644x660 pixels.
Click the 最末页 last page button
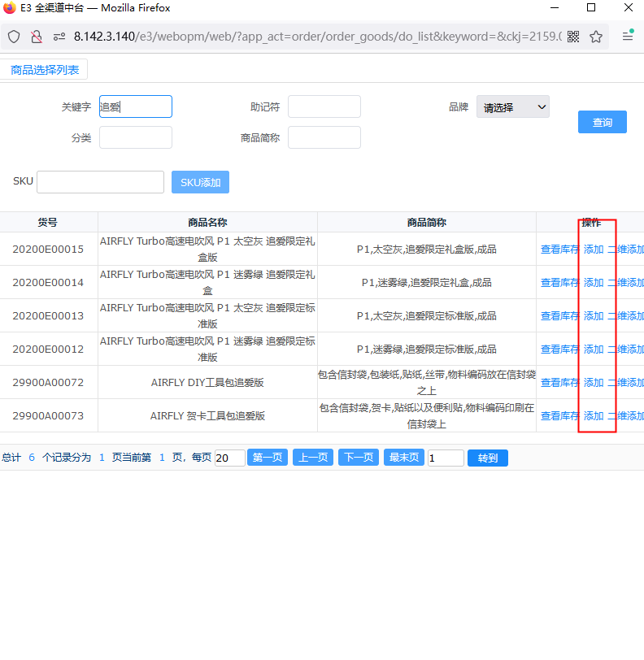point(404,457)
